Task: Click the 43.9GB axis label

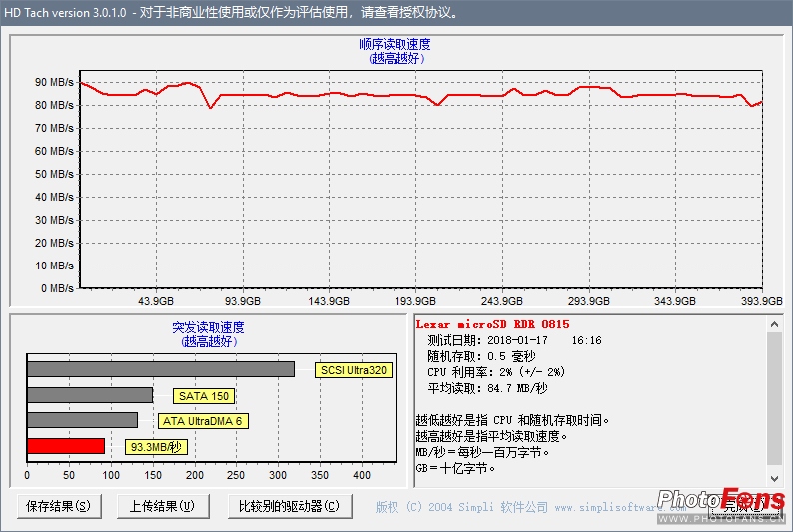Action: point(156,301)
